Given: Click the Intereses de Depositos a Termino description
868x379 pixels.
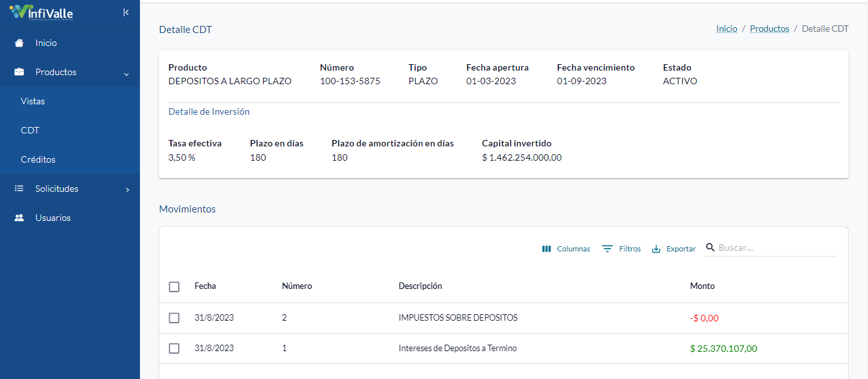Looking at the screenshot, I should tap(457, 348).
